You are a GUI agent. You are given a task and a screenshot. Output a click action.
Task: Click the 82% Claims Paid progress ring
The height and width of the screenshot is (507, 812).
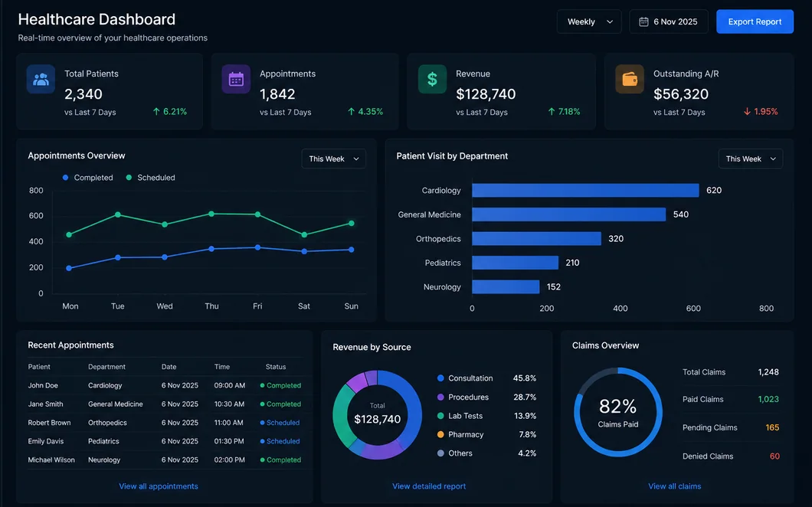tap(617, 413)
